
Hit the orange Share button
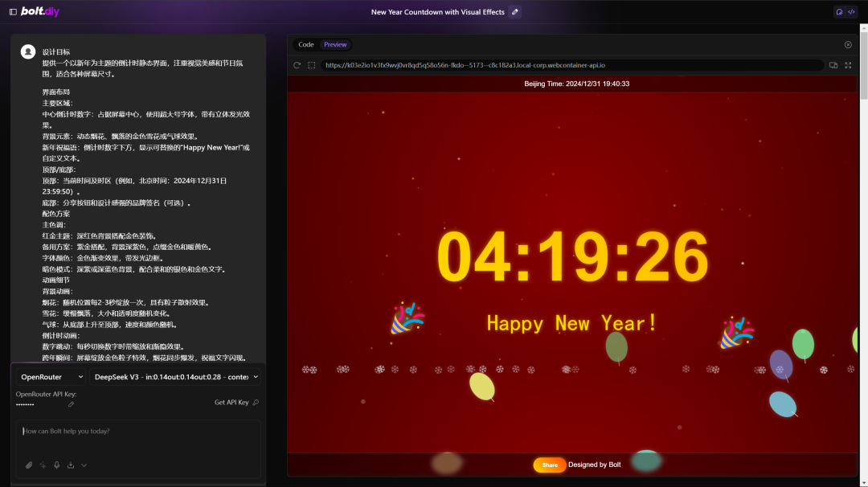(549, 464)
